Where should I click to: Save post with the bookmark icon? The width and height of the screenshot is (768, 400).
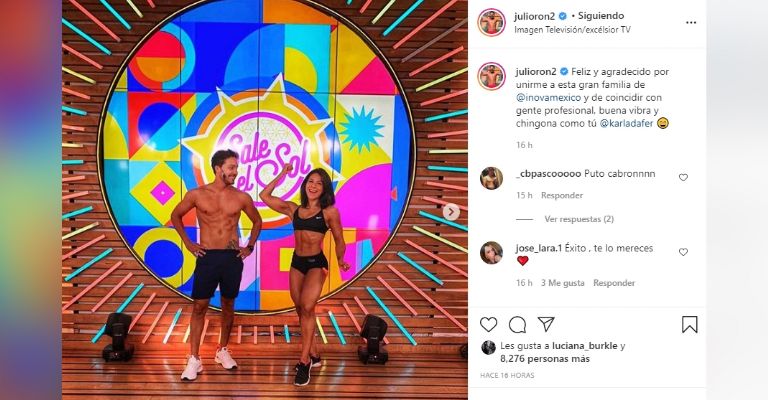coord(690,325)
